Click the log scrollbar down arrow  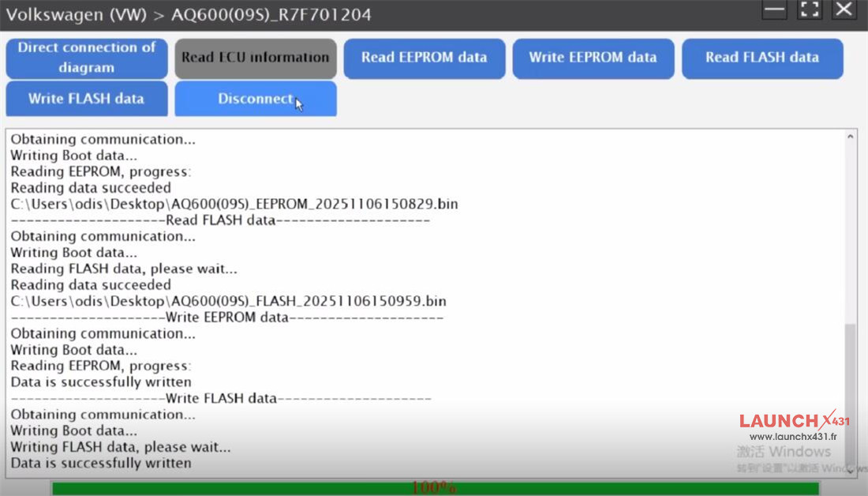point(850,471)
